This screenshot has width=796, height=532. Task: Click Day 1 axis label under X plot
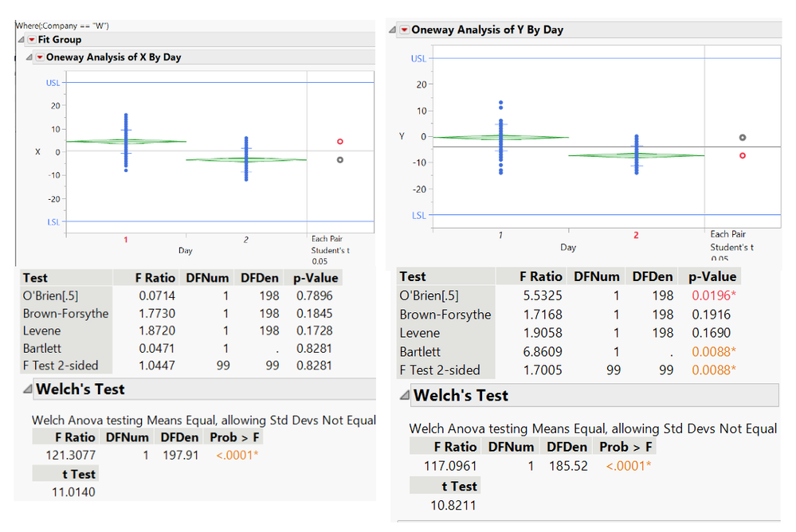point(125,239)
